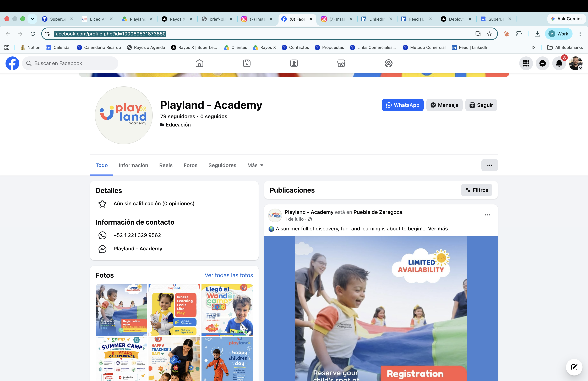Click the WhatsApp number +52 1 221 329 9562
The height and width of the screenshot is (381, 588).
(x=137, y=235)
